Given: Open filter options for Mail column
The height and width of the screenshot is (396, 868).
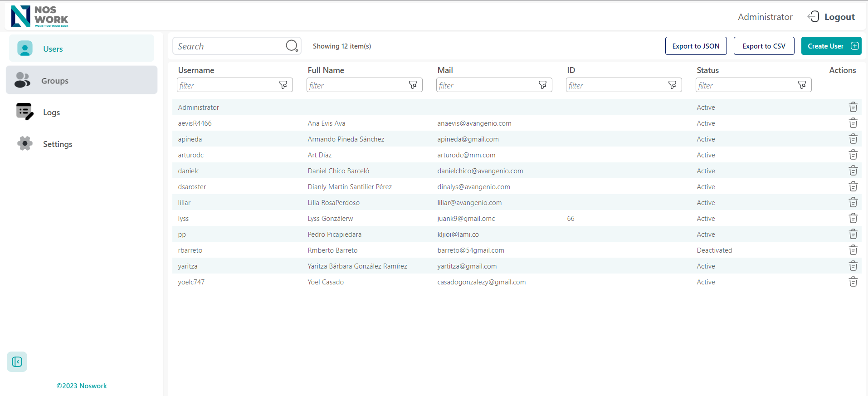Looking at the screenshot, I should pos(542,85).
